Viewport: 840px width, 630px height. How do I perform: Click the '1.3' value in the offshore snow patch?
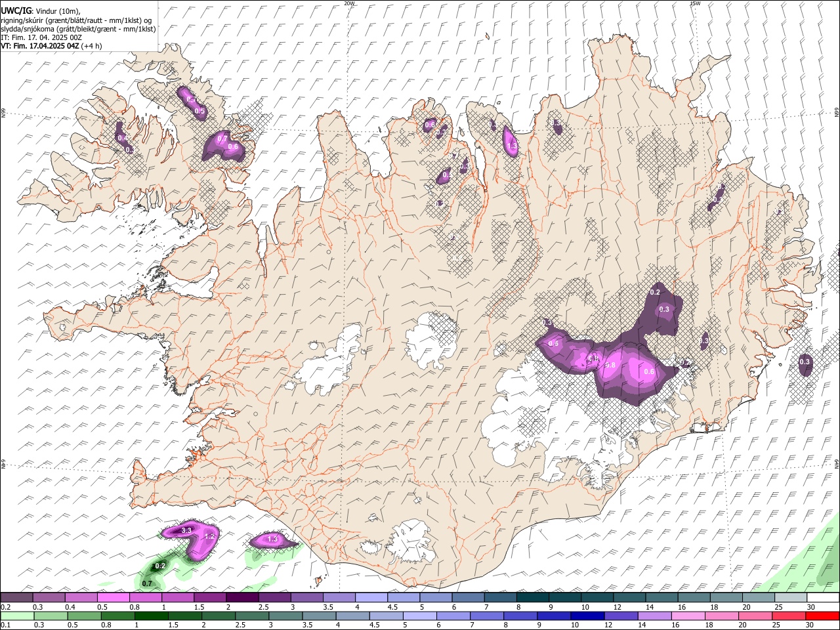(274, 539)
